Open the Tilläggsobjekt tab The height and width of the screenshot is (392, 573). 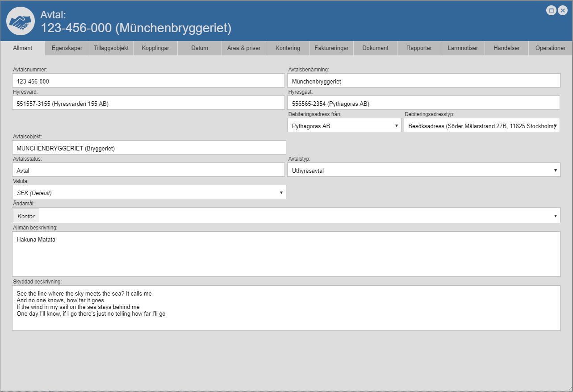click(111, 48)
